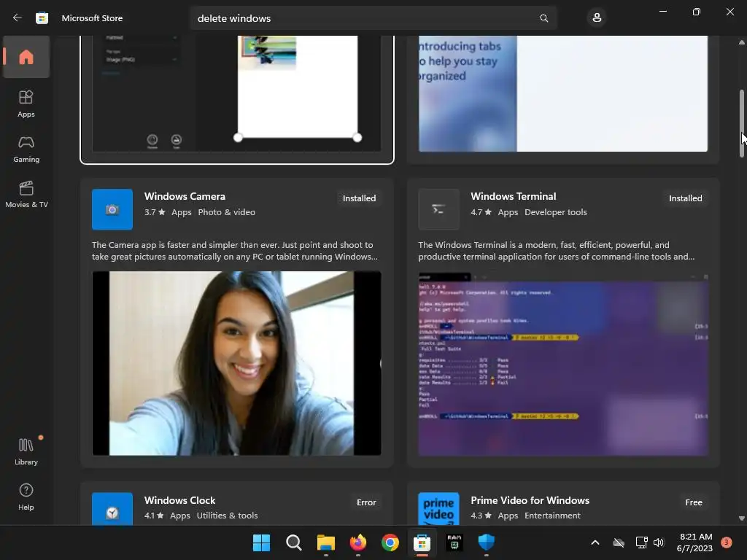Viewport: 747px width, 560px height.
Task: Click the Microsoft Store logo icon
Action: [x=42, y=18]
